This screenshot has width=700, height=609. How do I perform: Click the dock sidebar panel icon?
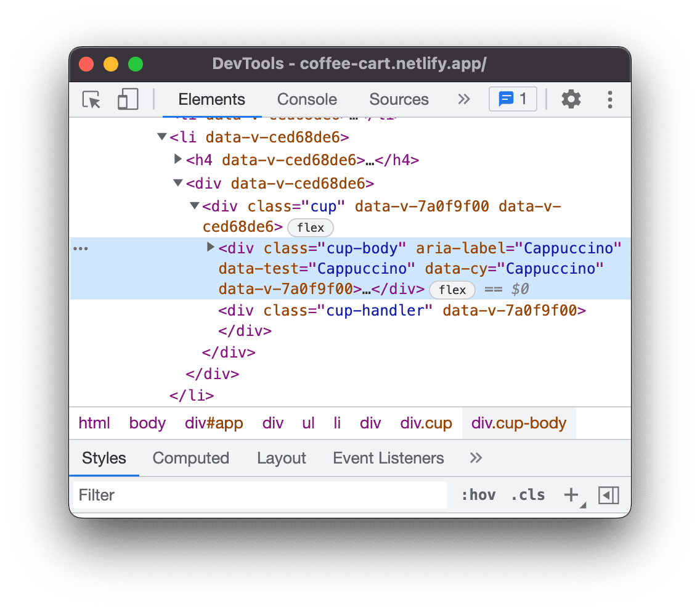(x=609, y=495)
